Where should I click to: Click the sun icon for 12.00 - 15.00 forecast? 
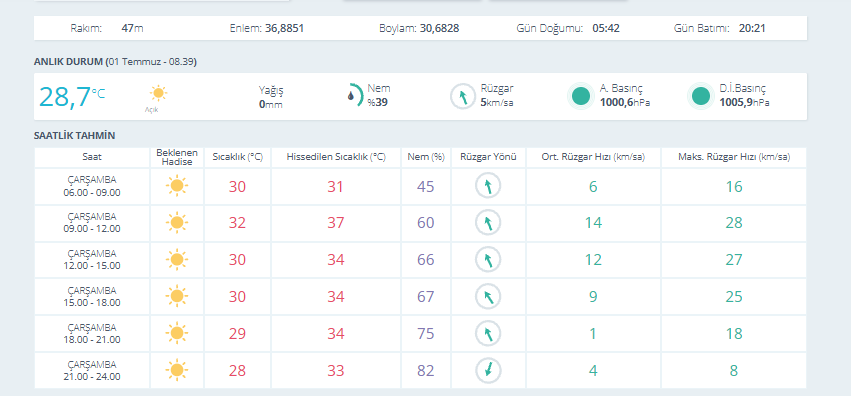pyautogui.click(x=177, y=260)
